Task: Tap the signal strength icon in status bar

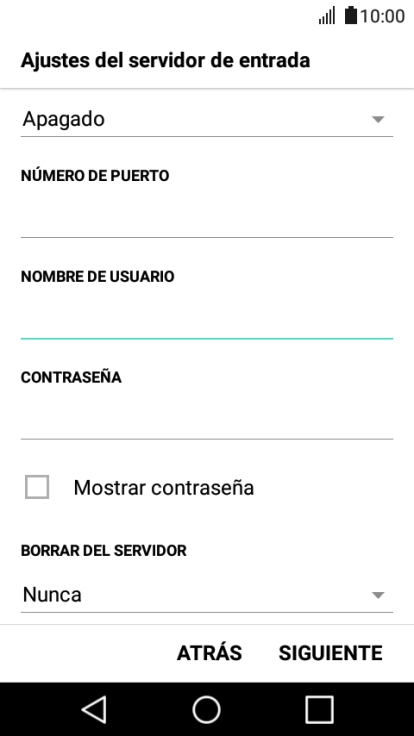Action: [x=327, y=15]
